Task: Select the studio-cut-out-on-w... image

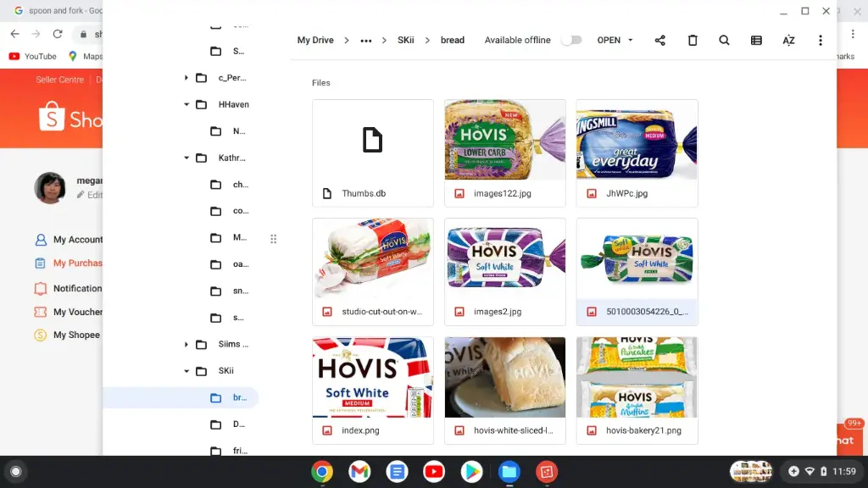Action: [x=373, y=272]
